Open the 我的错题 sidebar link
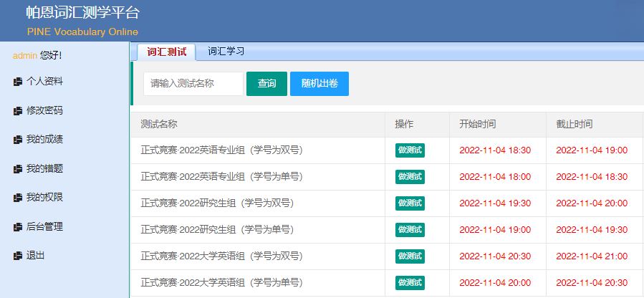Viewport: 644px width, 298px height. point(44,169)
